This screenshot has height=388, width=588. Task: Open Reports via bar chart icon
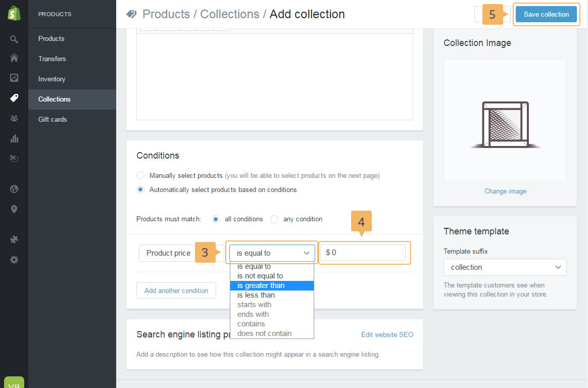14,138
